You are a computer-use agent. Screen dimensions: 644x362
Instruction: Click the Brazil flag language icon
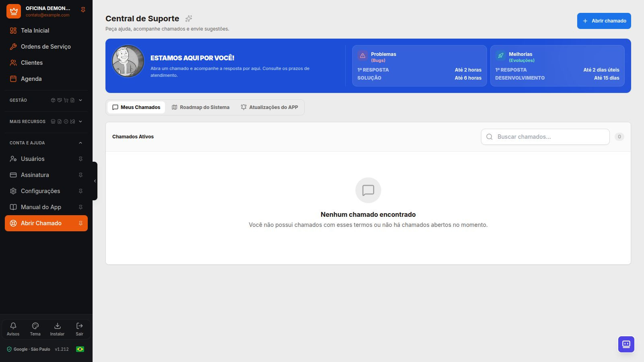click(x=80, y=349)
